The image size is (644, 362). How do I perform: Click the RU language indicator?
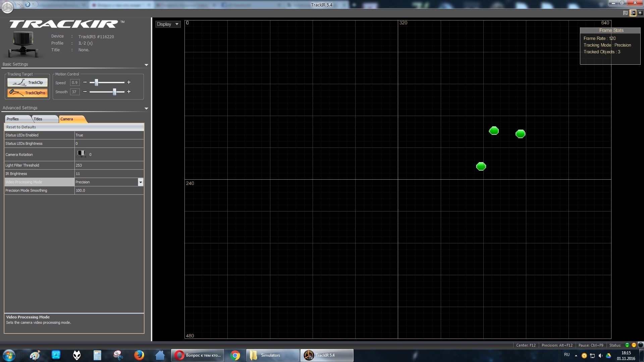[567, 355]
